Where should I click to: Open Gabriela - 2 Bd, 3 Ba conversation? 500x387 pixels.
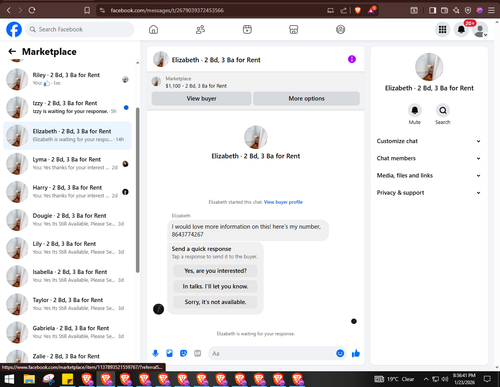[x=67, y=332]
